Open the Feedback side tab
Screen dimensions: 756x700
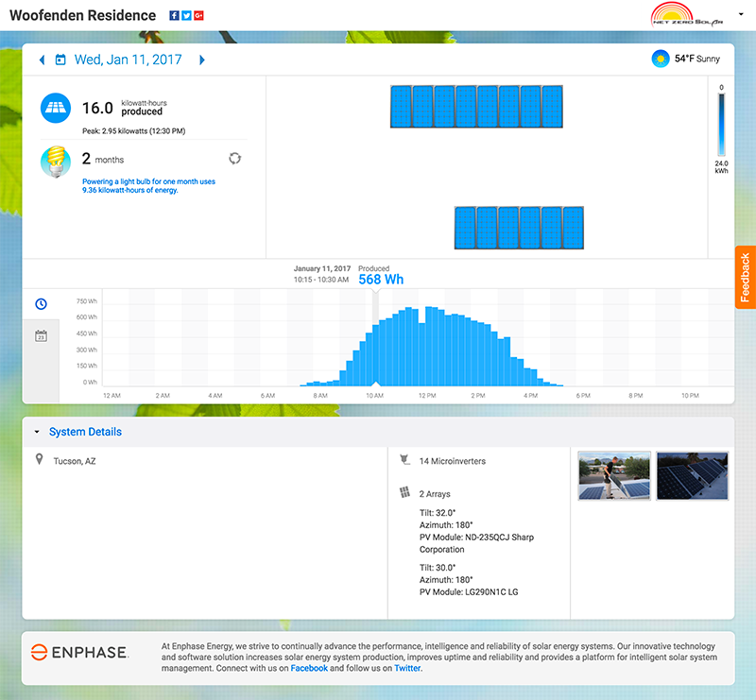click(746, 277)
